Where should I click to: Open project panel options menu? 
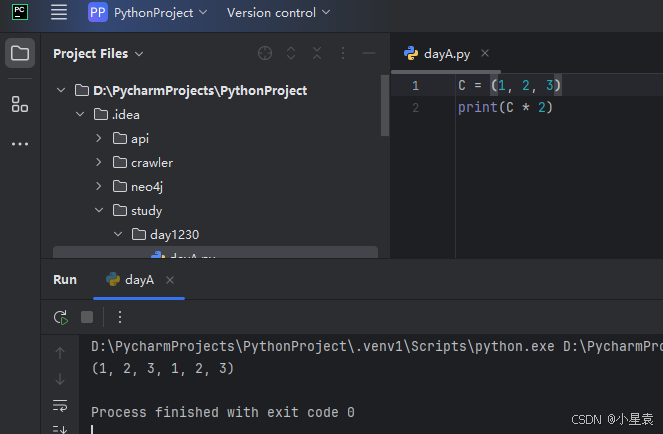coord(343,53)
